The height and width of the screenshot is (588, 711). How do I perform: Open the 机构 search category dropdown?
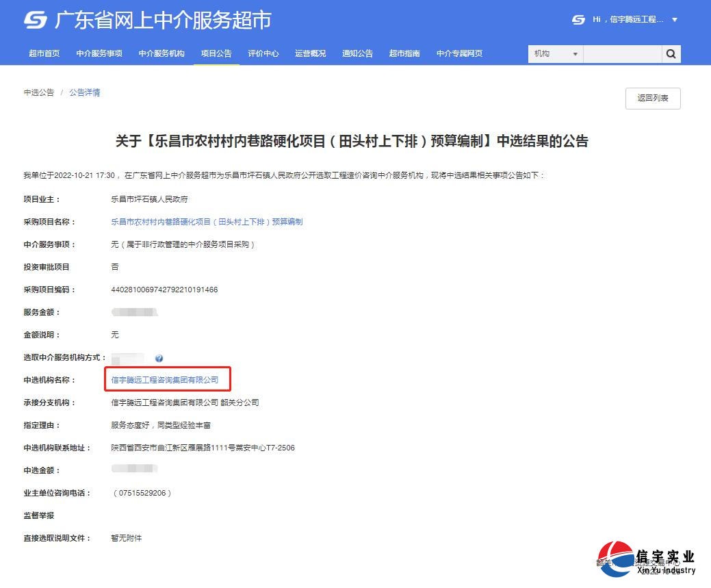[x=554, y=53]
